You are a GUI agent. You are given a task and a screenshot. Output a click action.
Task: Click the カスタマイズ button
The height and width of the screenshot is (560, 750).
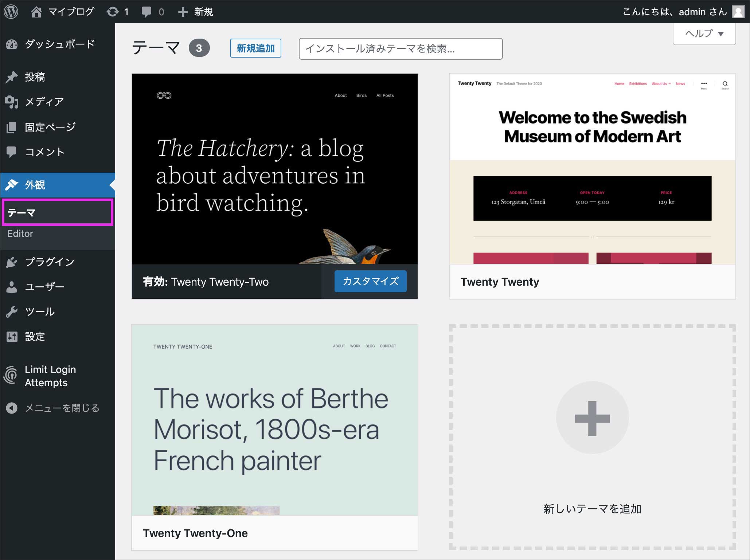tap(370, 281)
